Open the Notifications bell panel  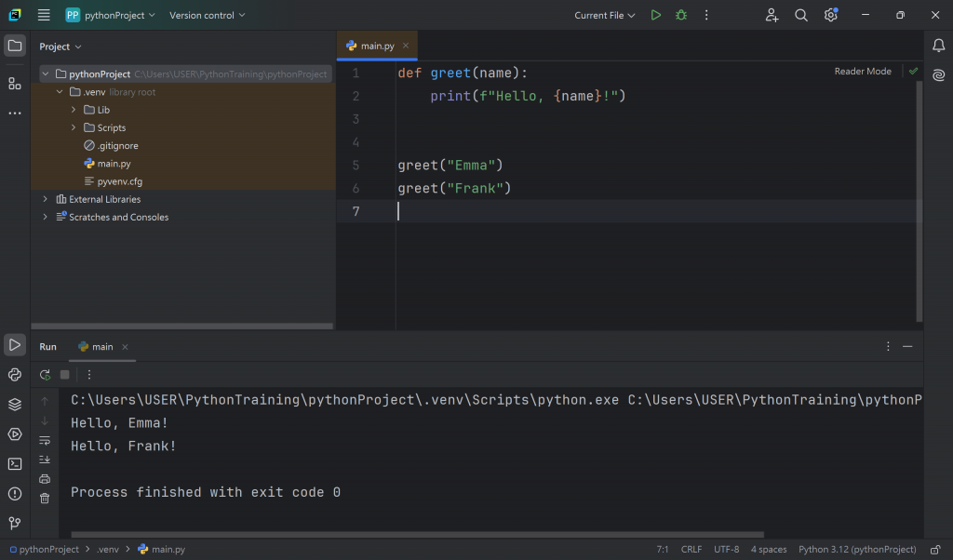(938, 46)
